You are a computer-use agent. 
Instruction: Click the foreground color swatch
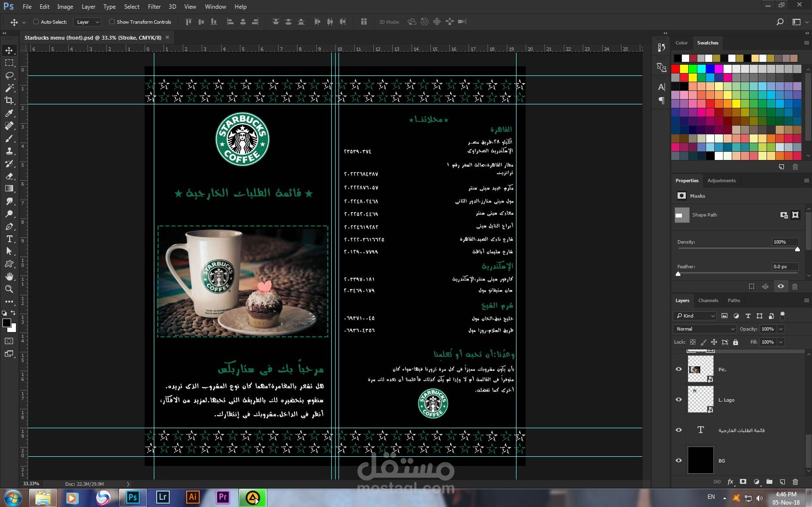pyautogui.click(x=7, y=323)
